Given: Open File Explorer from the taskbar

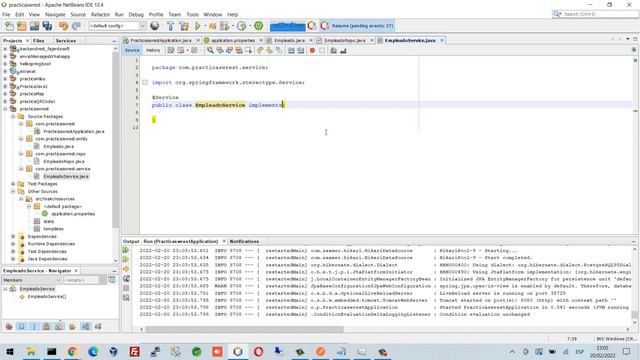Looking at the screenshot, I should click(x=31, y=351).
